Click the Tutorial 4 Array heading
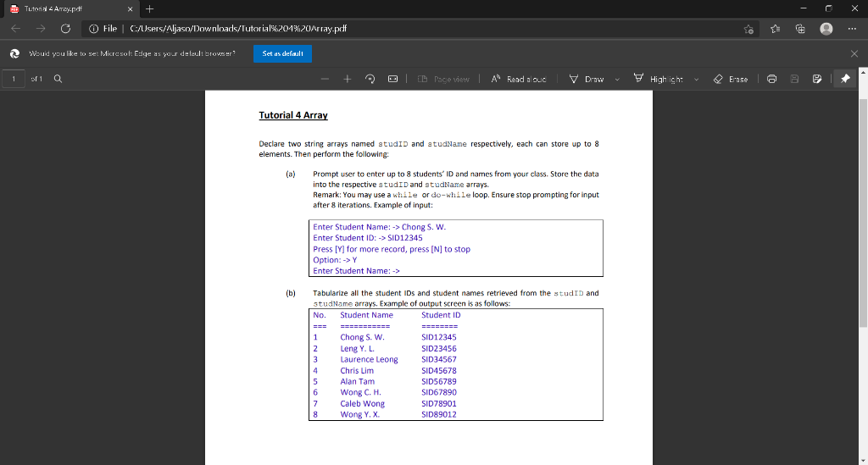Image resolution: width=868 pixels, height=465 pixels. [293, 115]
